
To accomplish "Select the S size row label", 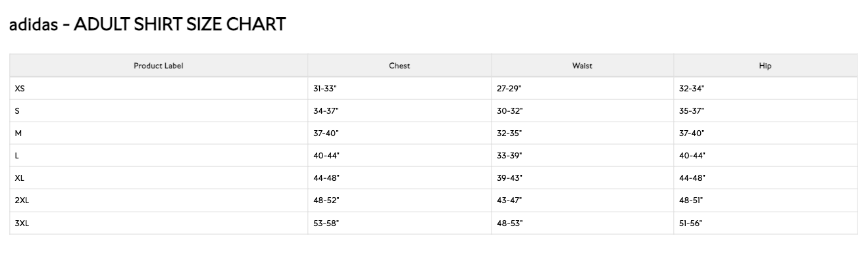I will click(17, 110).
